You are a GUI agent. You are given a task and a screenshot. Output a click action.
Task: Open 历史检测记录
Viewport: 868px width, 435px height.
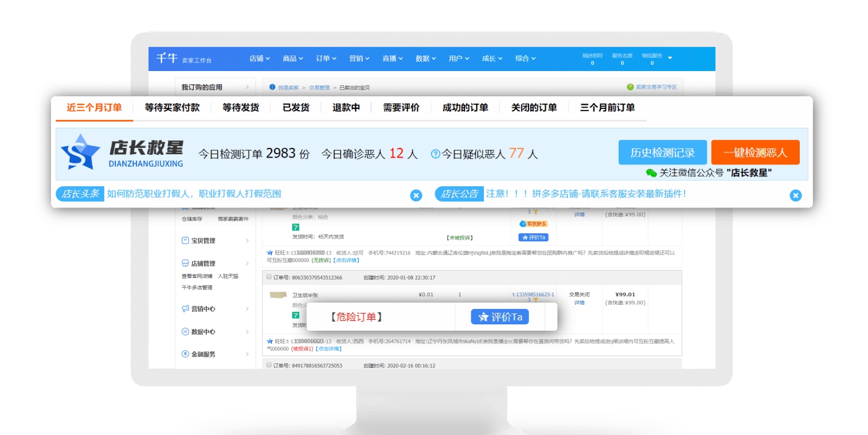coord(662,152)
